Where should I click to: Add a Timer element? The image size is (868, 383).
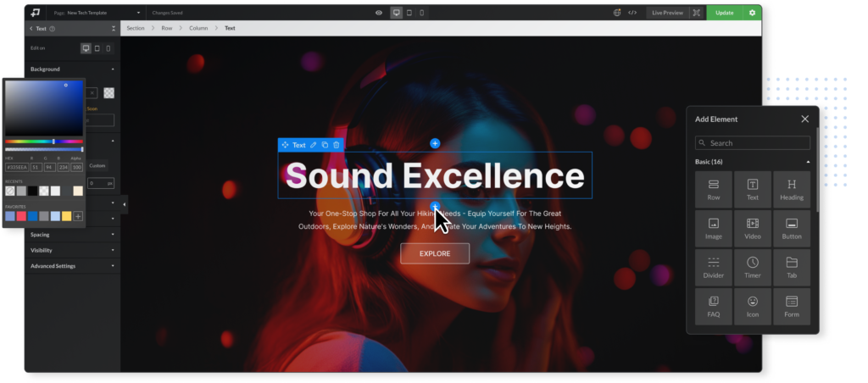pyautogui.click(x=753, y=267)
